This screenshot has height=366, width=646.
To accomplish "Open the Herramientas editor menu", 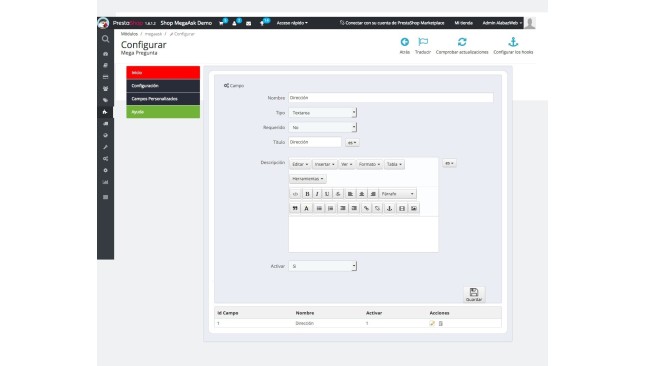I will [x=308, y=178].
